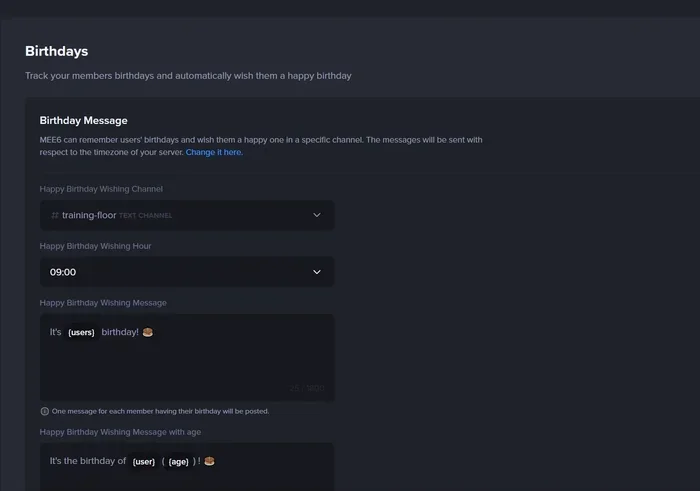
Task: Click the 'Happy Birthday Wishing Hour' label
Action: (x=96, y=246)
